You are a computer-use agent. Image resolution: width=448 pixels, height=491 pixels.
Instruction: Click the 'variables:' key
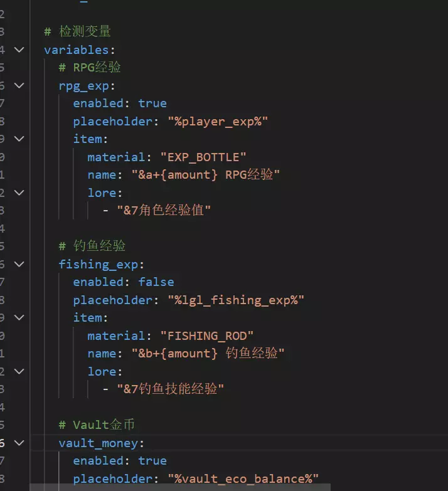80,50
